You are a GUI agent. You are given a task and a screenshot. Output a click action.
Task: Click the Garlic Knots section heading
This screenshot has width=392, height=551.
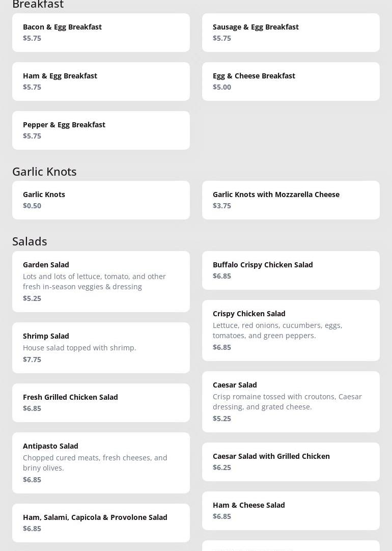tap(44, 172)
